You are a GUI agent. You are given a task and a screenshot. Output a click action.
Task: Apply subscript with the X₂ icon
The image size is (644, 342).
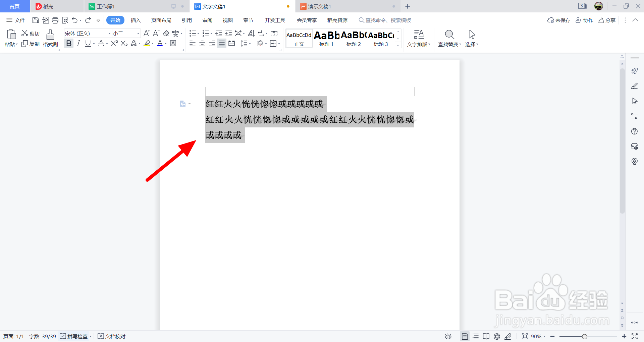tap(124, 43)
